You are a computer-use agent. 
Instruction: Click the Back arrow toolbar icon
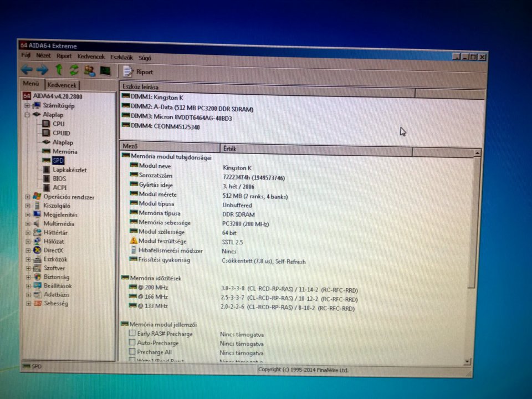[27, 70]
